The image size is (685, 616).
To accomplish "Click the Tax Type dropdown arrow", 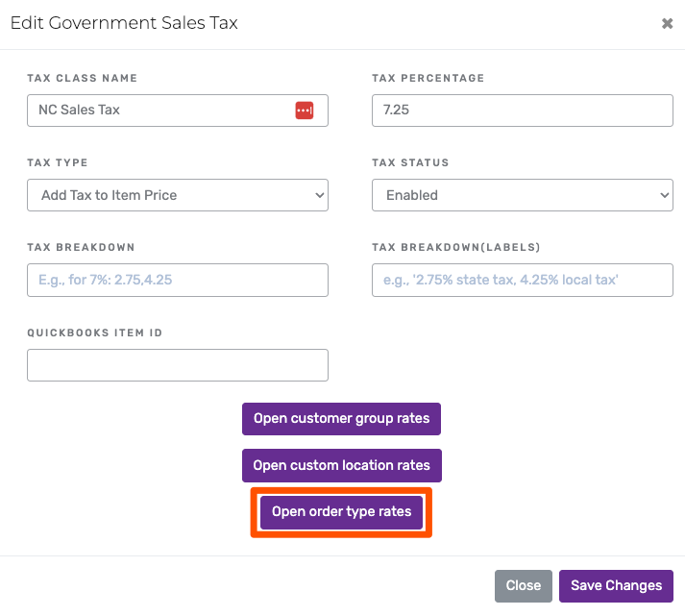I will tap(320, 195).
